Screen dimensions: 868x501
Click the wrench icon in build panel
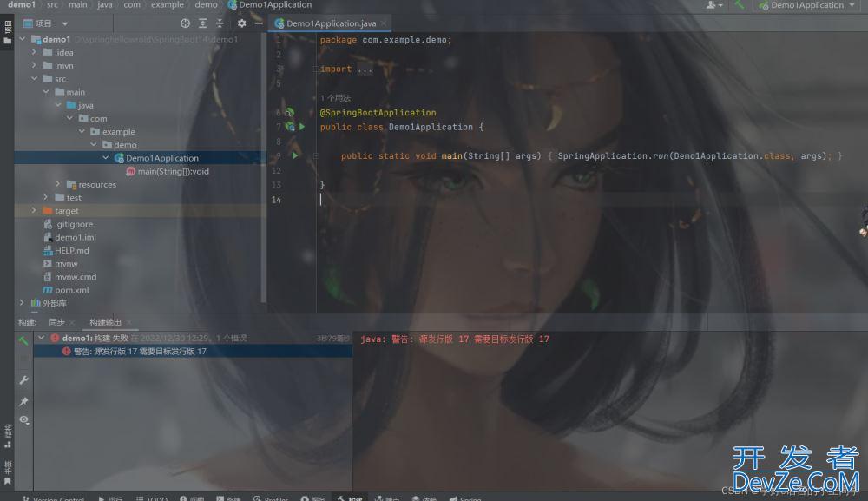click(x=23, y=379)
